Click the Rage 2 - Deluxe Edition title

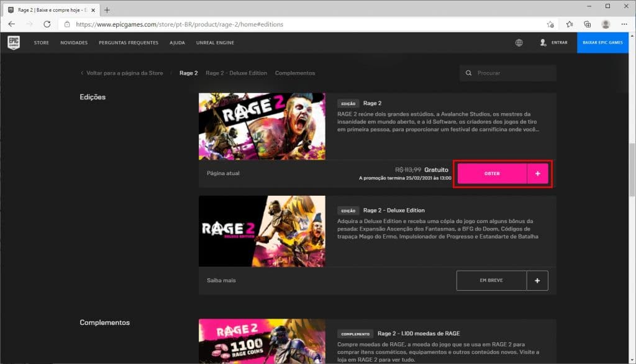pos(394,210)
